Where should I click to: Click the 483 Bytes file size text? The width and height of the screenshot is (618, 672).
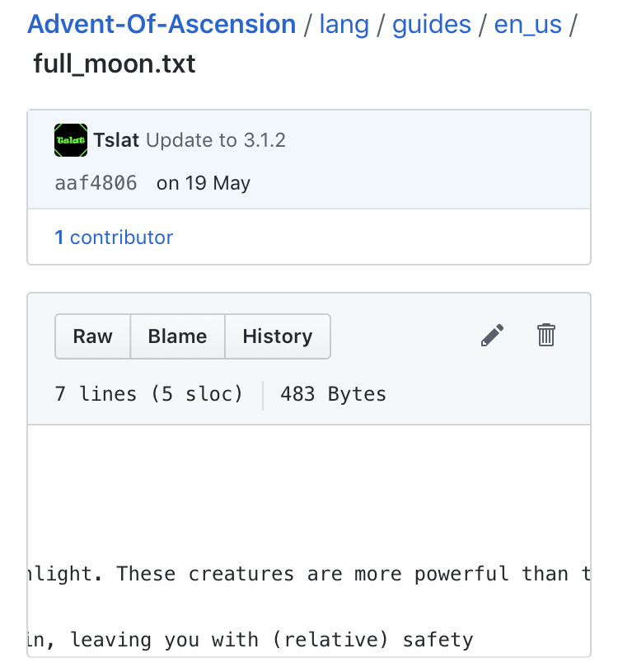[332, 394]
